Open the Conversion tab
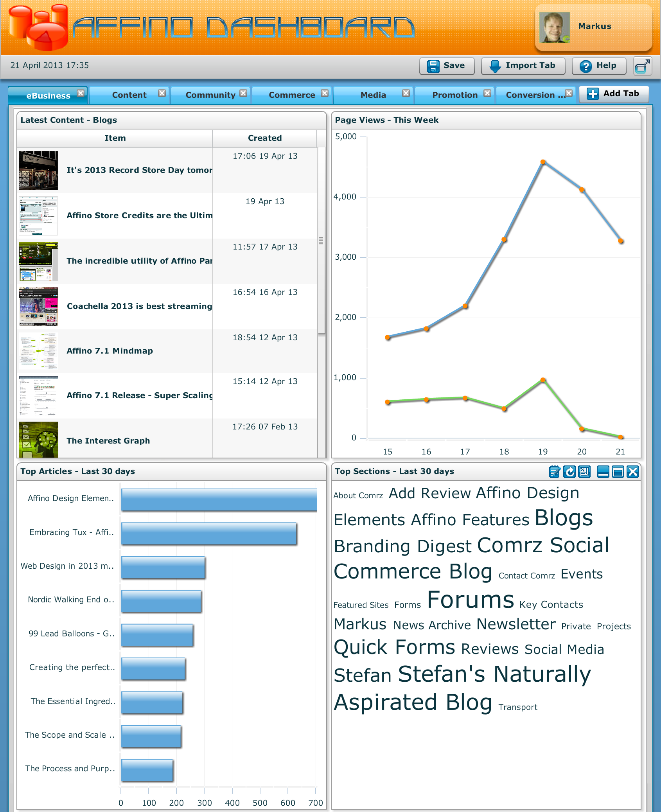The height and width of the screenshot is (812, 661). coord(535,95)
